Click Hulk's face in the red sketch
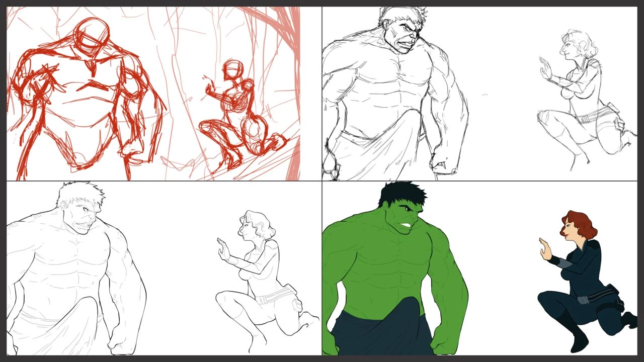Screen dimensions: 644x362 tap(90, 33)
